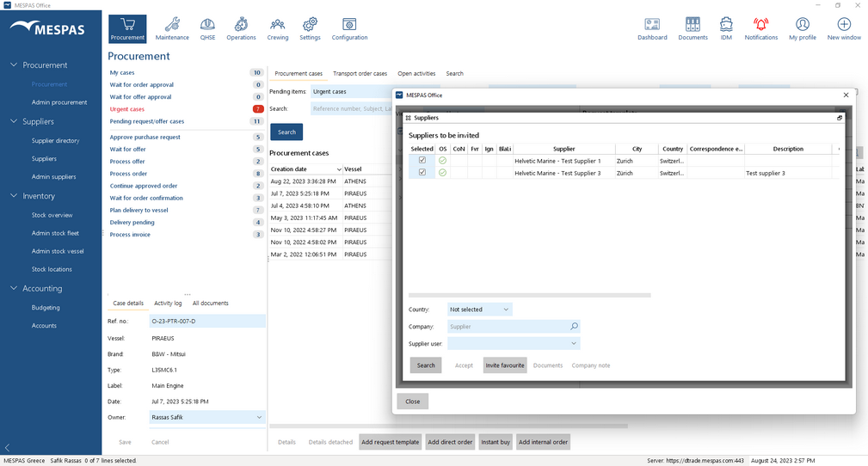Open the Crewing module

pos(277,28)
